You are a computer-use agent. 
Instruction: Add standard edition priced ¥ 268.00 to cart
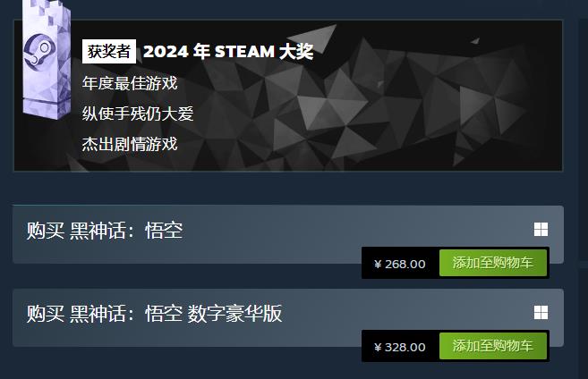pyautogui.click(x=493, y=263)
